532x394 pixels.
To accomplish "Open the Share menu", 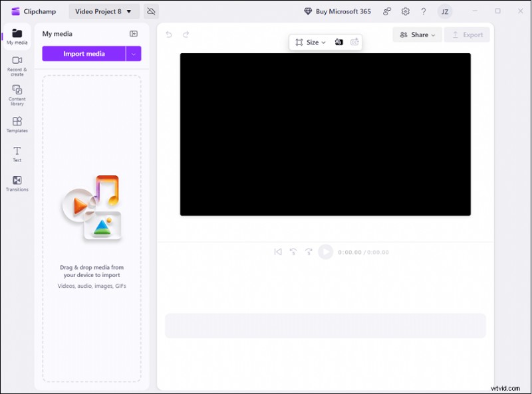I will (x=417, y=35).
